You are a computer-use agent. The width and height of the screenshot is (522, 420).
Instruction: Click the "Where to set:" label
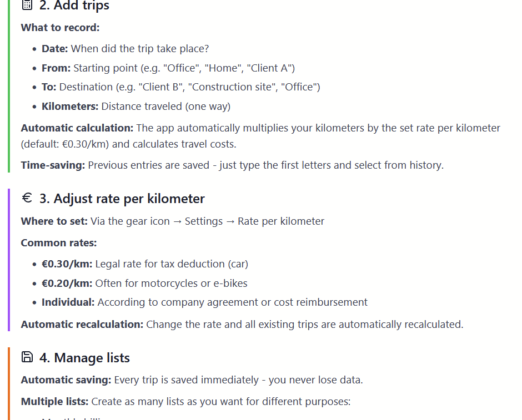(x=54, y=221)
